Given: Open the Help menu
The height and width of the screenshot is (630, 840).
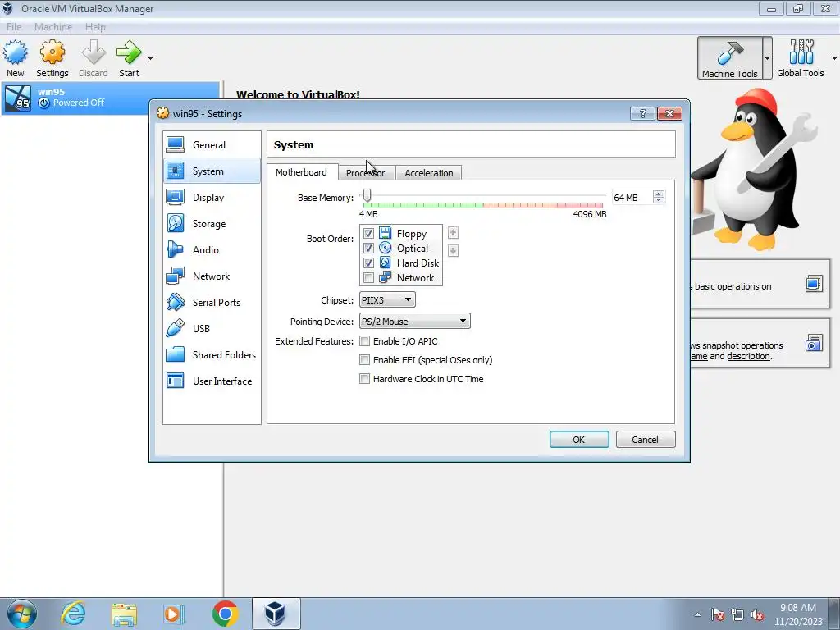Looking at the screenshot, I should coord(95,27).
